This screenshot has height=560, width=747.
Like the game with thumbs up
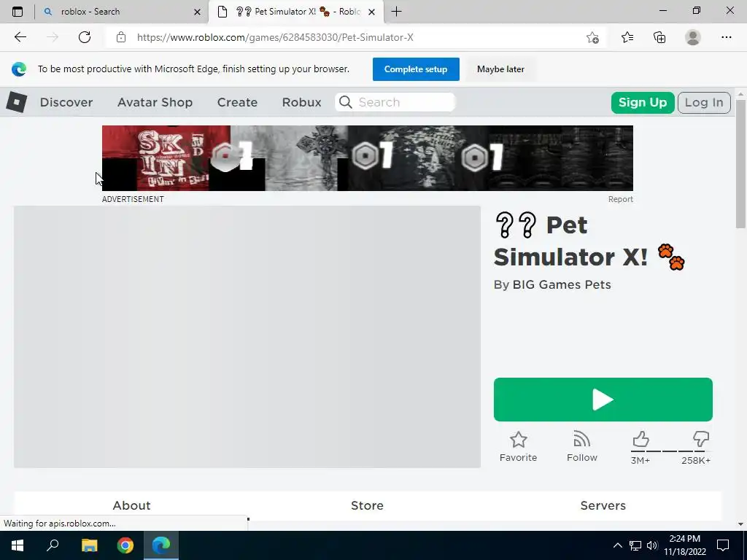640,438
